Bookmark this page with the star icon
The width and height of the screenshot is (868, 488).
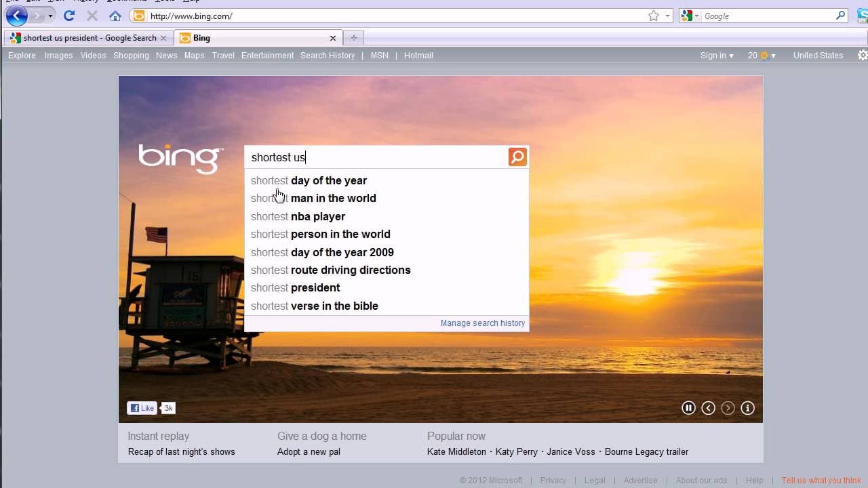coord(654,16)
